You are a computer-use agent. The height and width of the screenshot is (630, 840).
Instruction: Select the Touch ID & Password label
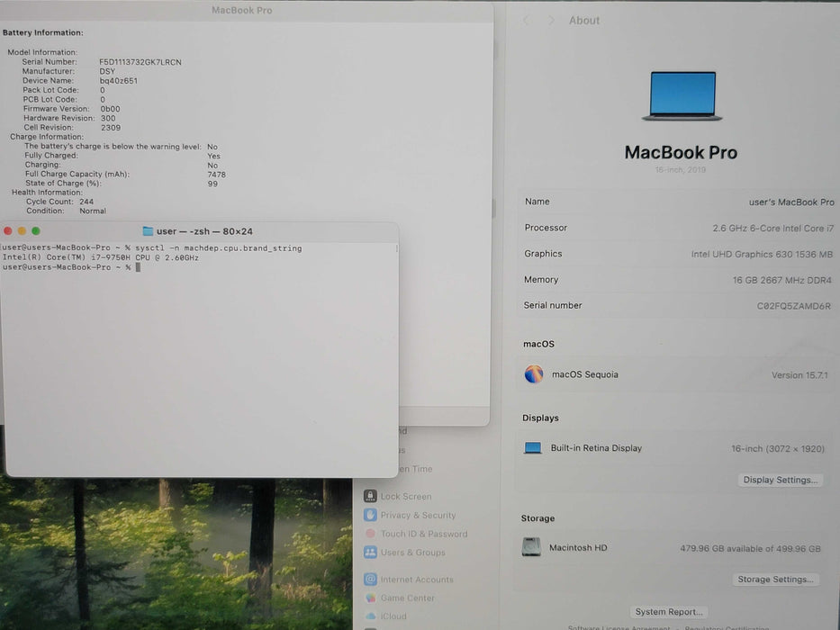[424, 534]
